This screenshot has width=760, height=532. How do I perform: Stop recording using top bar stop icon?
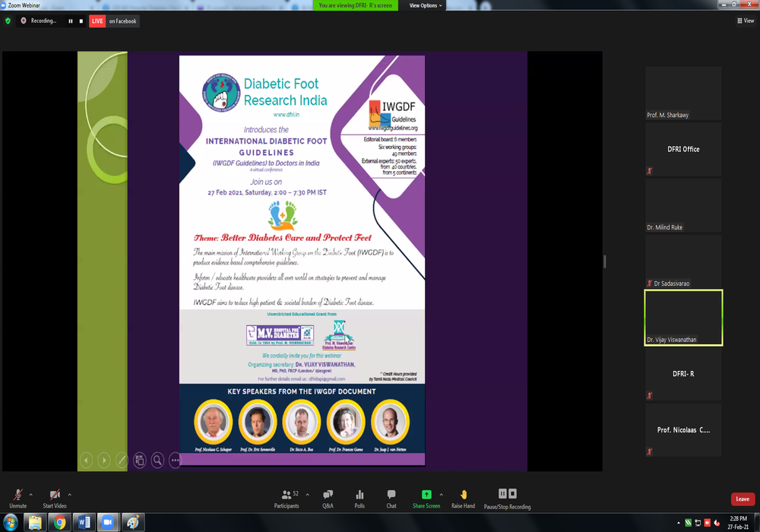pos(81,21)
